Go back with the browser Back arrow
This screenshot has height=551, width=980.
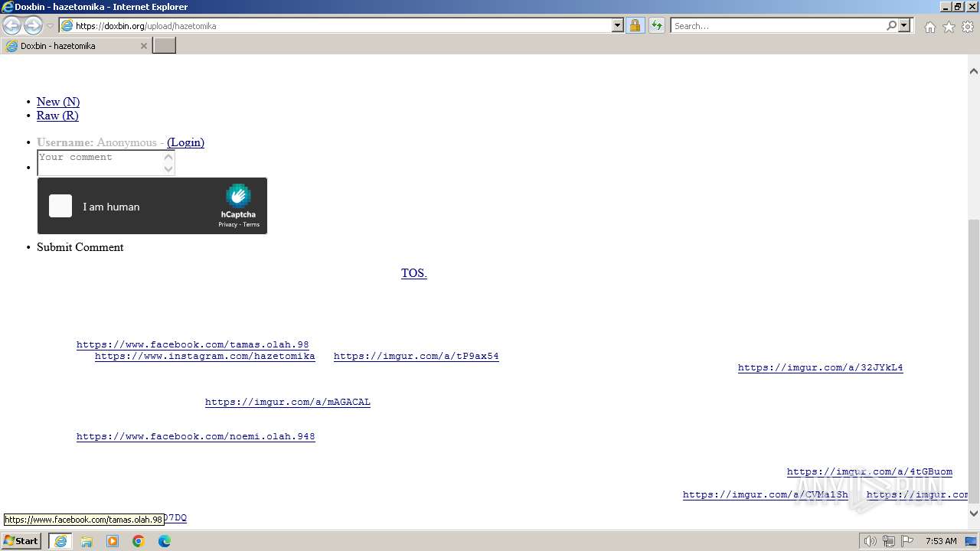coord(11,26)
